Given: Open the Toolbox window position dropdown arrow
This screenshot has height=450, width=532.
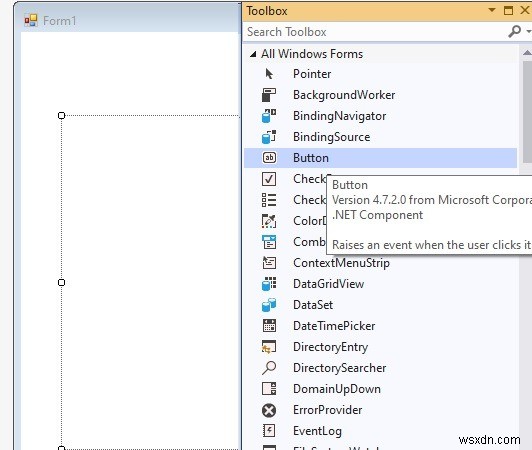Looking at the screenshot, I should click(492, 10).
